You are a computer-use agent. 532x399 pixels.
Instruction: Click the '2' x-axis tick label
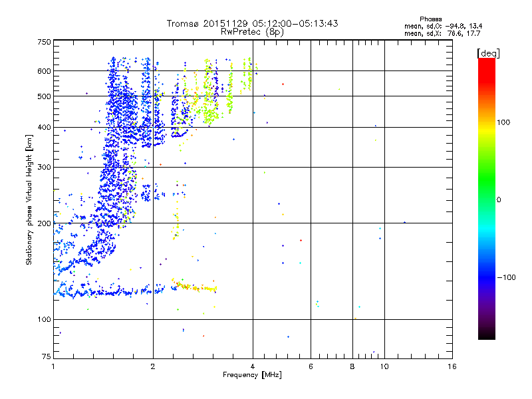pyautogui.click(x=153, y=366)
